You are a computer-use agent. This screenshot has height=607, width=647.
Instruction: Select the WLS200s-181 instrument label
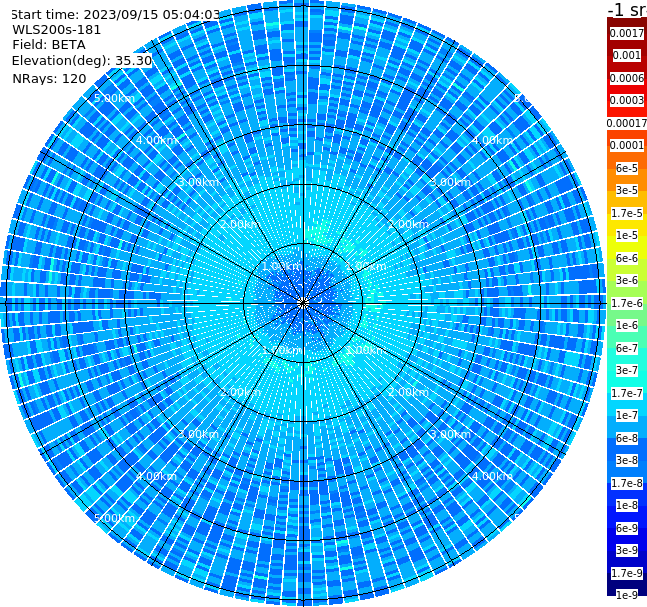[x=57, y=30]
